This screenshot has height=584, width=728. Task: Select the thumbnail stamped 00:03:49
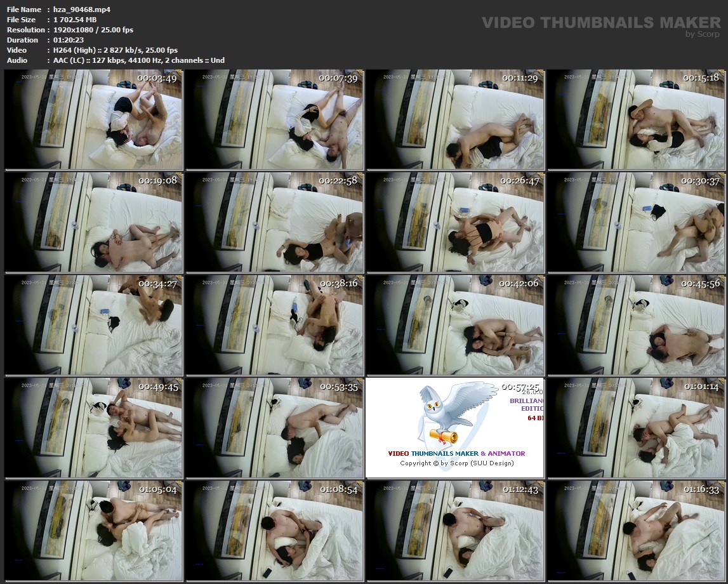[93, 120]
